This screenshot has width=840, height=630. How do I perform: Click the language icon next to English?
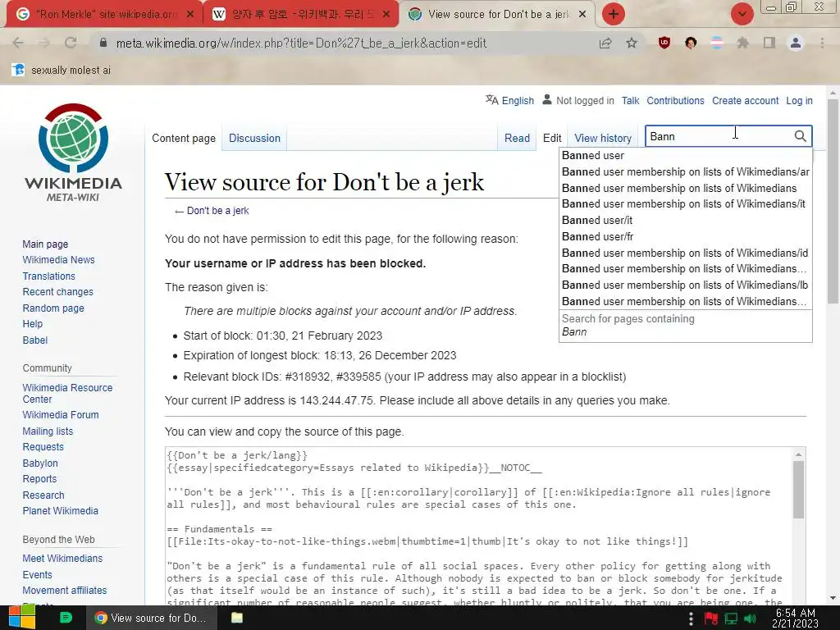492,100
